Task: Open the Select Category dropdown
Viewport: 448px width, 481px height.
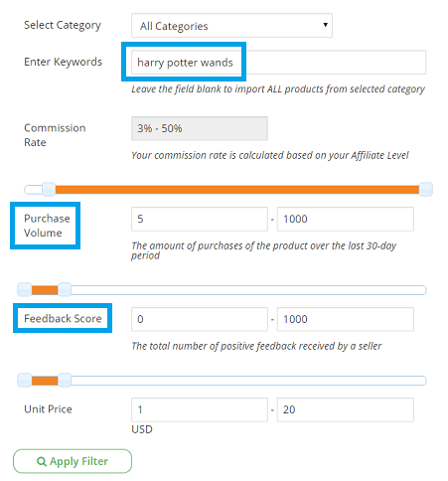Action: (231, 26)
